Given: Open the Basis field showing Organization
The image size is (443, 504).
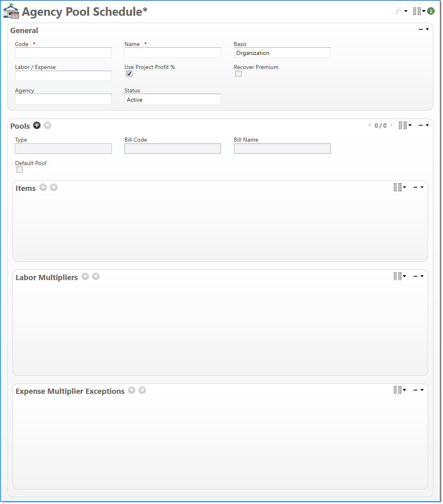Looking at the screenshot, I should 282,53.
